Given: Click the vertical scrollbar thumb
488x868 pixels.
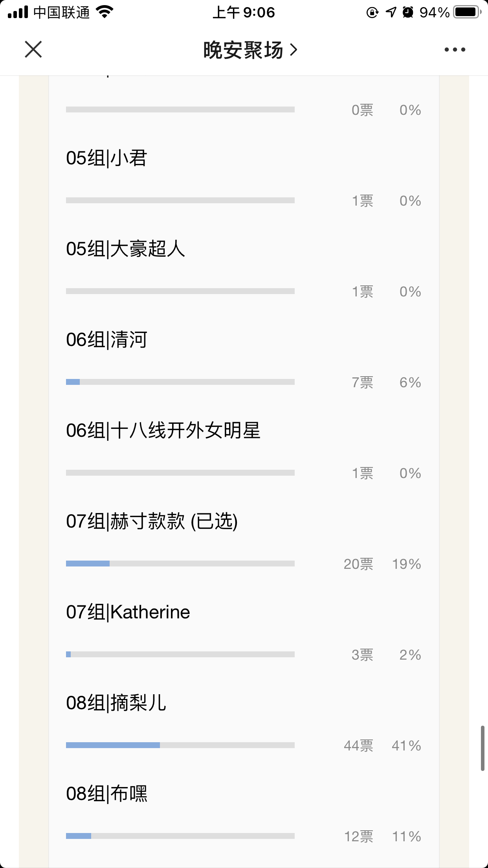Looking at the screenshot, I should tap(482, 748).
